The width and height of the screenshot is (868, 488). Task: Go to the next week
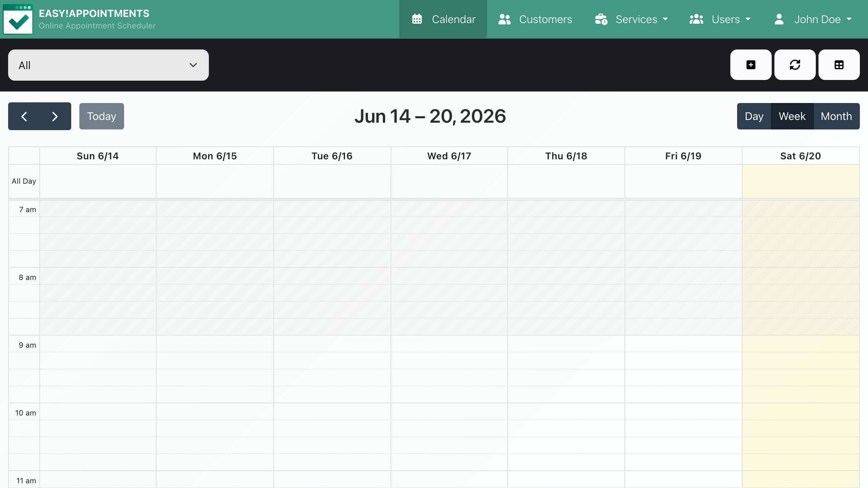[x=55, y=116]
